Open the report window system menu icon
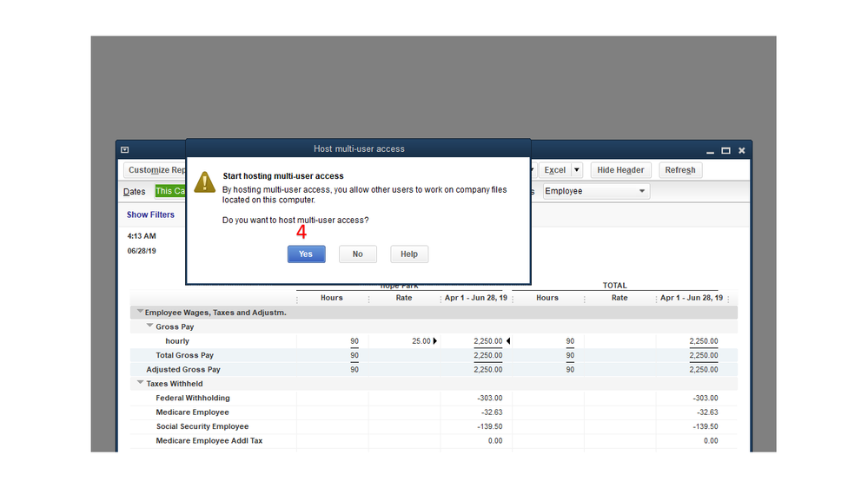 125,150
